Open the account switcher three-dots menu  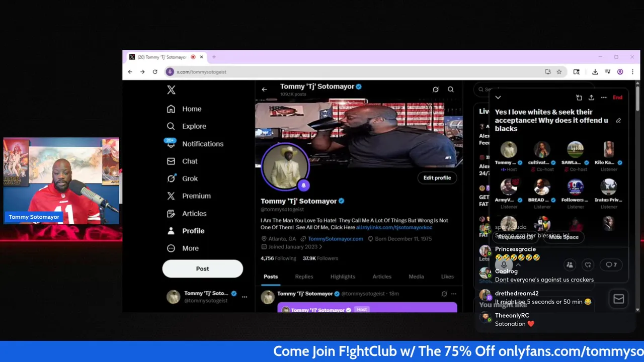tap(245, 297)
